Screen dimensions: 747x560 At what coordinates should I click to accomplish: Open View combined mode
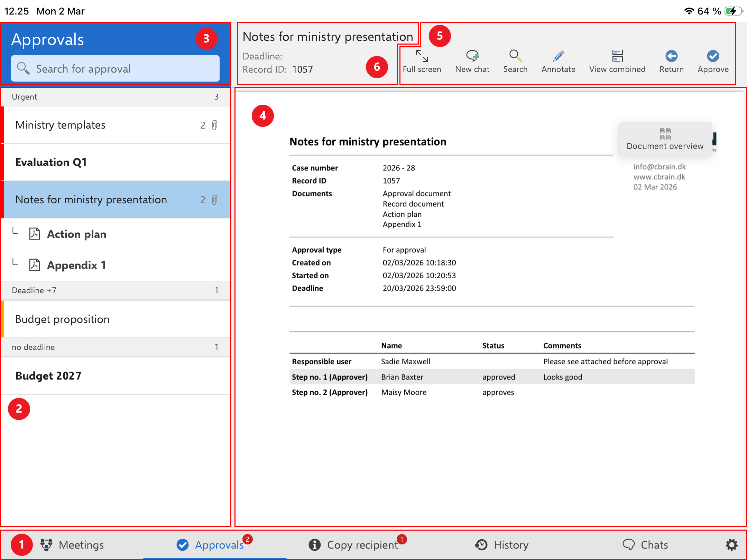(x=617, y=62)
